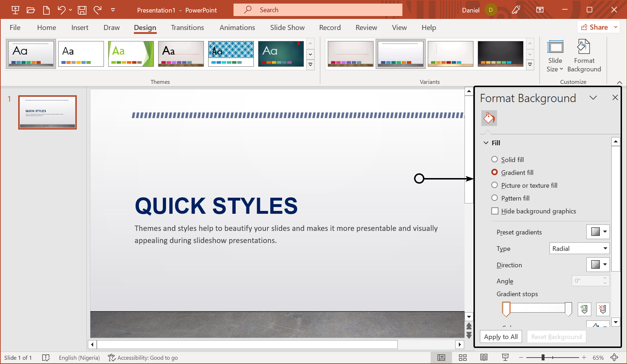
Task: Save the presentation
Action: tap(82, 10)
